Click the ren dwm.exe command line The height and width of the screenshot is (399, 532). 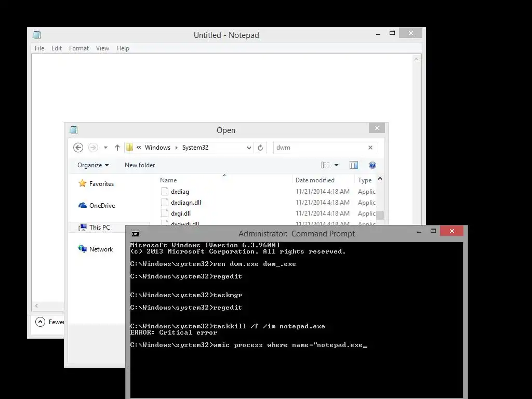click(x=213, y=264)
